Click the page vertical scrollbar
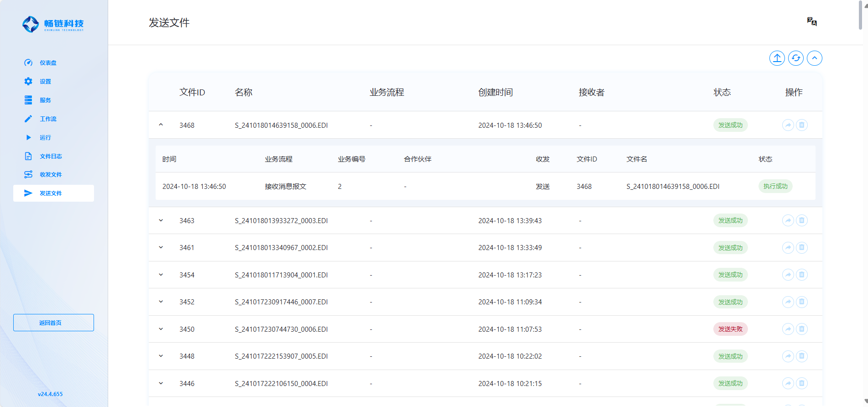The width and height of the screenshot is (868, 407). point(860,16)
